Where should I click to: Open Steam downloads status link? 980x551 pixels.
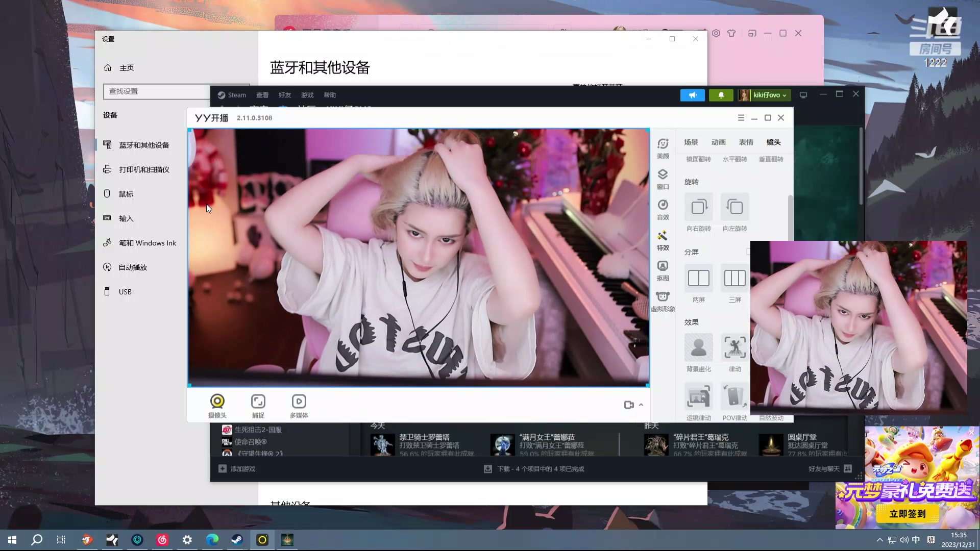pos(534,469)
